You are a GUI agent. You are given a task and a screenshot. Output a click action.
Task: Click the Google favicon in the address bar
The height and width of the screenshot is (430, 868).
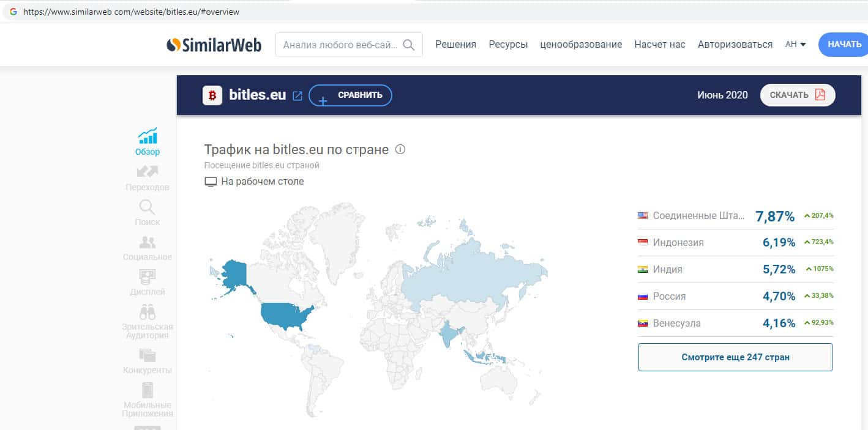point(13,12)
